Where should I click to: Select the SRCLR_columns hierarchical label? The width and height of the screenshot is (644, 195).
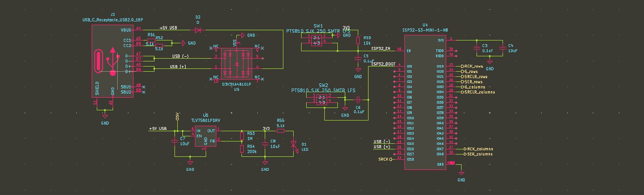pyautogui.click(x=477, y=92)
